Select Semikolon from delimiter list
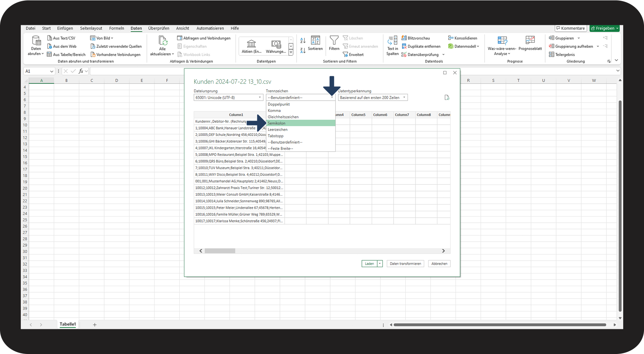Image resolution: width=644 pixels, height=354 pixels. pyautogui.click(x=300, y=123)
